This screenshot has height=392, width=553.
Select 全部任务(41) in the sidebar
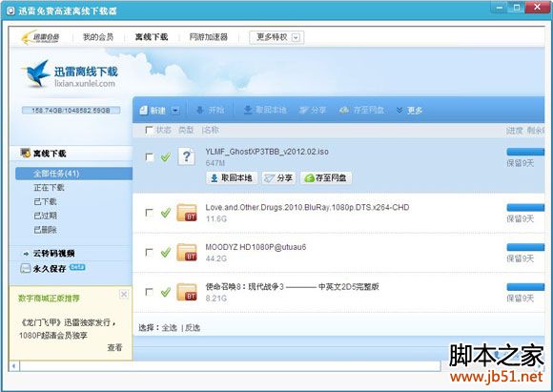pos(73,174)
